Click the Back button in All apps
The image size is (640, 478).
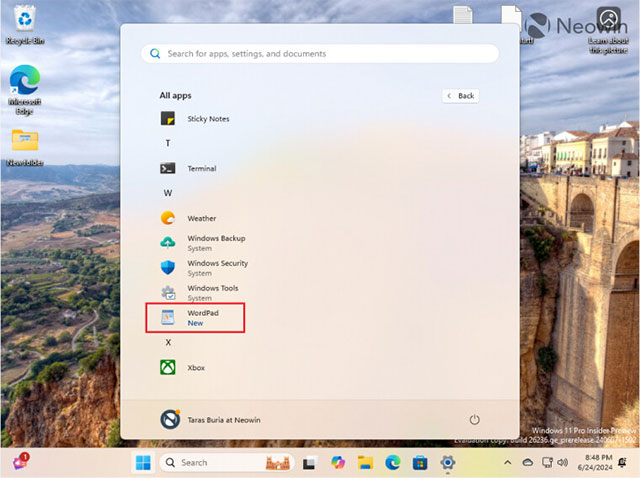[x=461, y=96]
